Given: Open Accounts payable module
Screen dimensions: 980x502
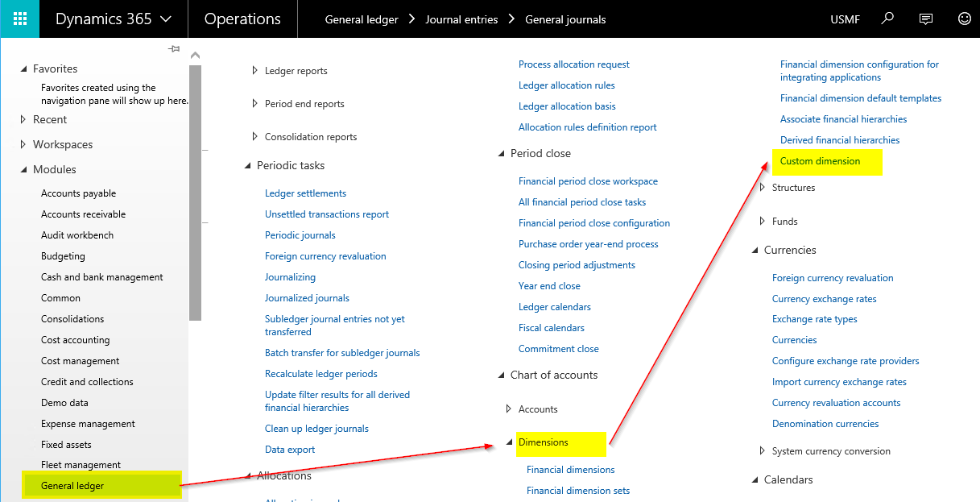Looking at the screenshot, I should [79, 193].
